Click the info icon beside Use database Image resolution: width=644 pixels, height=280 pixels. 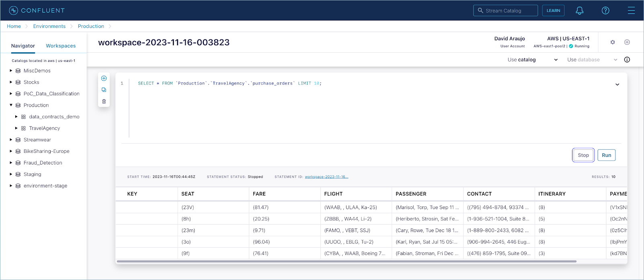tap(627, 60)
